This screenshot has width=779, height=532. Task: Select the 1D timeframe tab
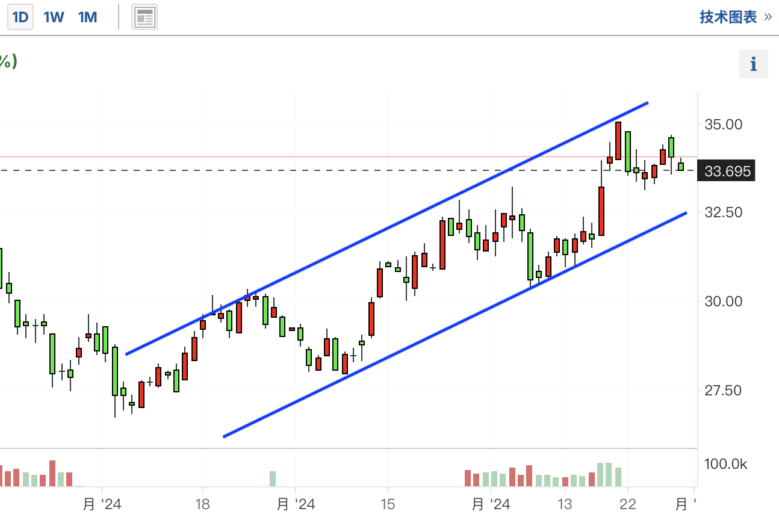[20, 17]
